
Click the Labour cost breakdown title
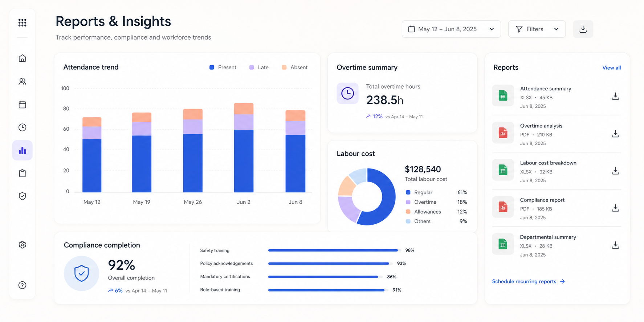(x=548, y=163)
